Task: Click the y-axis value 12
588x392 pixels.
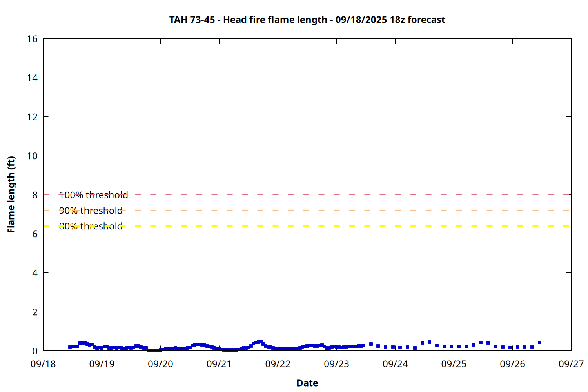Action: (x=32, y=117)
